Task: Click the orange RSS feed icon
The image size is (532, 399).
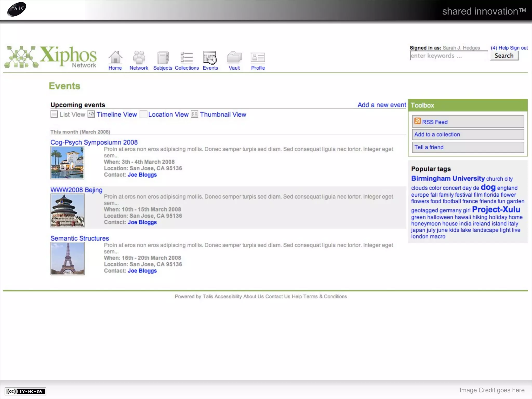Action: pos(417,121)
